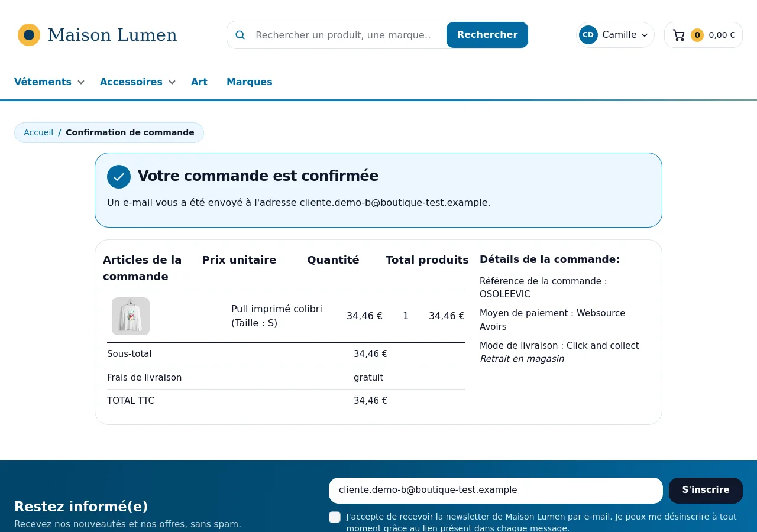Click the Votre commande est confirmée heading

(258, 176)
